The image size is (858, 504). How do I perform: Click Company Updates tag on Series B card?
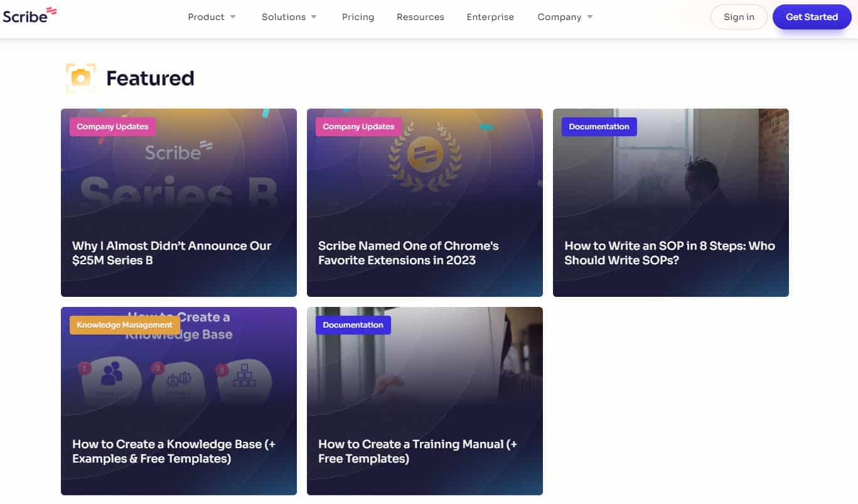click(112, 127)
